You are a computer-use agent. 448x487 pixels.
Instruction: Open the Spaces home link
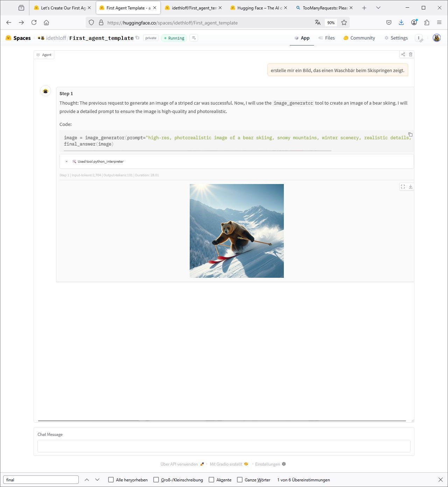click(18, 38)
